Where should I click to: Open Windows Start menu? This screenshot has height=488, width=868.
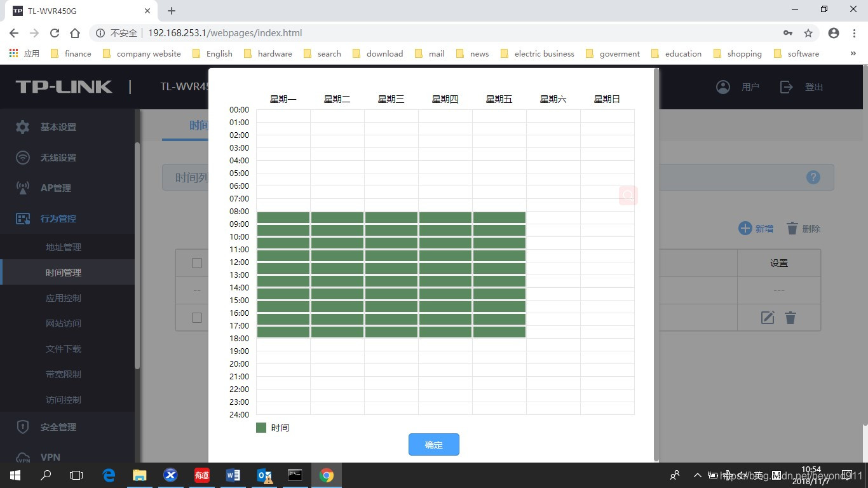click(15, 475)
